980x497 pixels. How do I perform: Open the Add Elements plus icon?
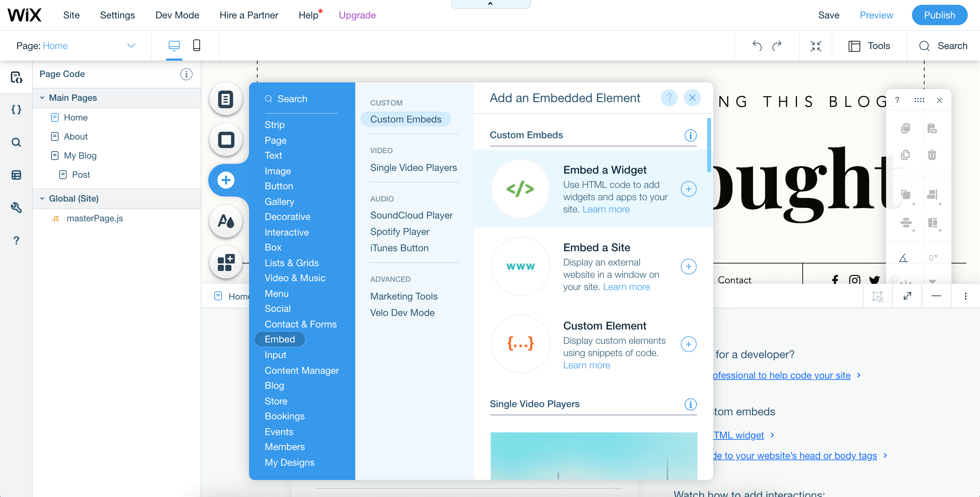[226, 180]
